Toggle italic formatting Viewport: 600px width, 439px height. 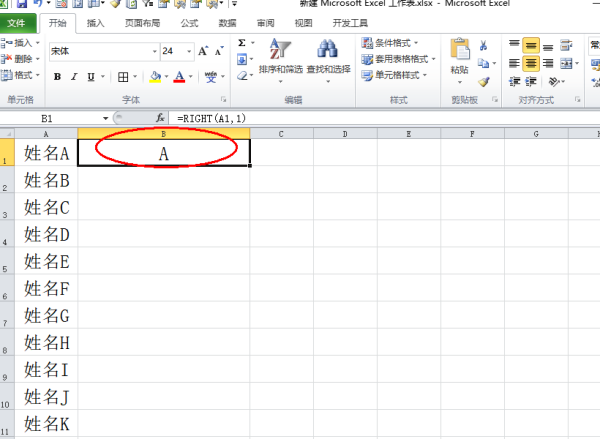(74, 77)
